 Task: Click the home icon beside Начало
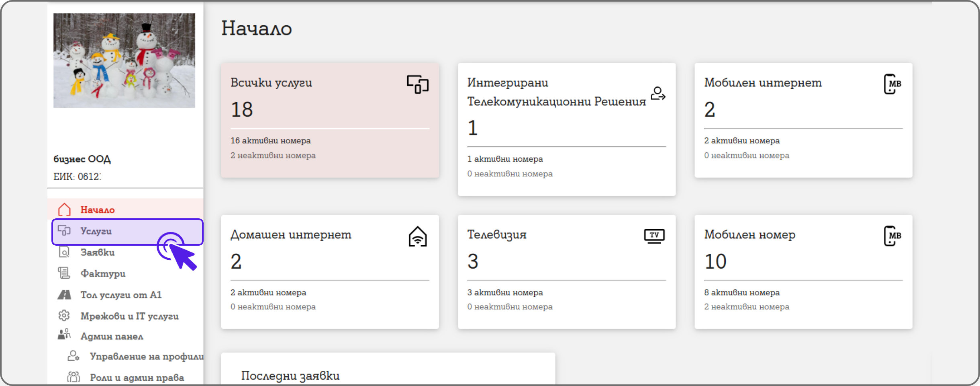tap(64, 209)
